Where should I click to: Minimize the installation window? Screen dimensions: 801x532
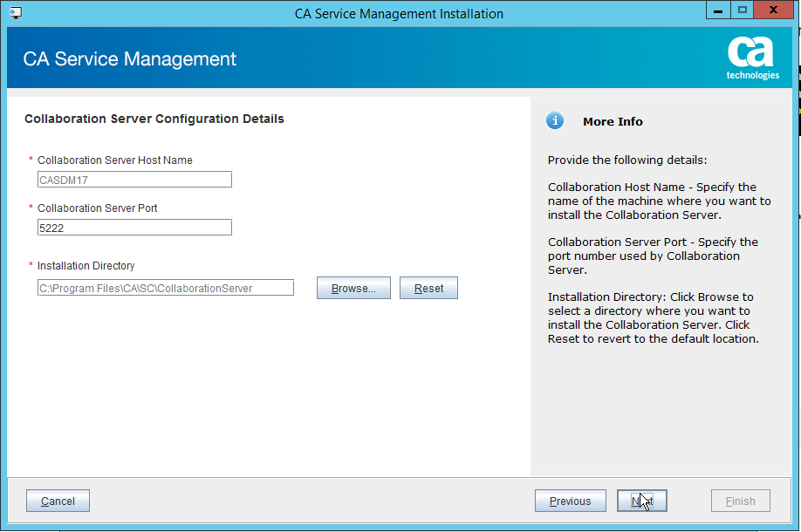click(719, 10)
